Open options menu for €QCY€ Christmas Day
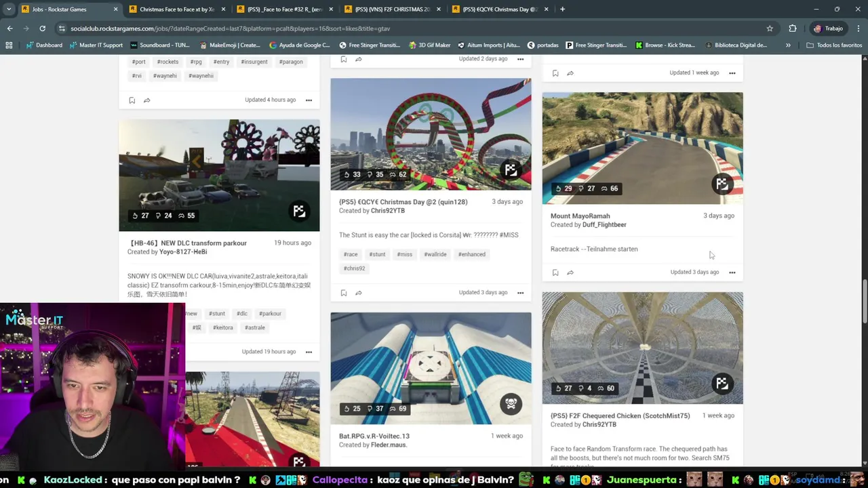The height and width of the screenshot is (488, 868). click(x=521, y=293)
